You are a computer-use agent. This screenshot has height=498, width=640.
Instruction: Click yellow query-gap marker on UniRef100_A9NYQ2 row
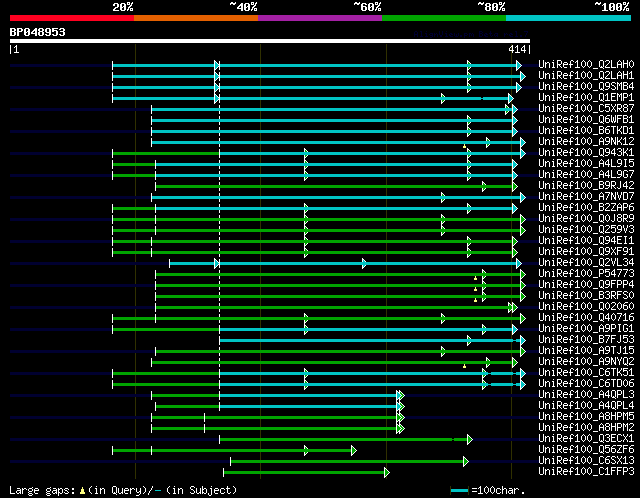(x=464, y=366)
